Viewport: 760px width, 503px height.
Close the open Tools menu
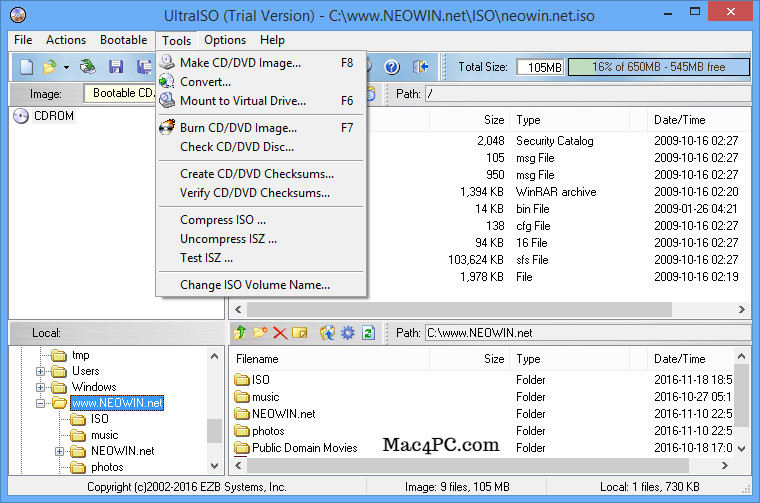click(176, 41)
